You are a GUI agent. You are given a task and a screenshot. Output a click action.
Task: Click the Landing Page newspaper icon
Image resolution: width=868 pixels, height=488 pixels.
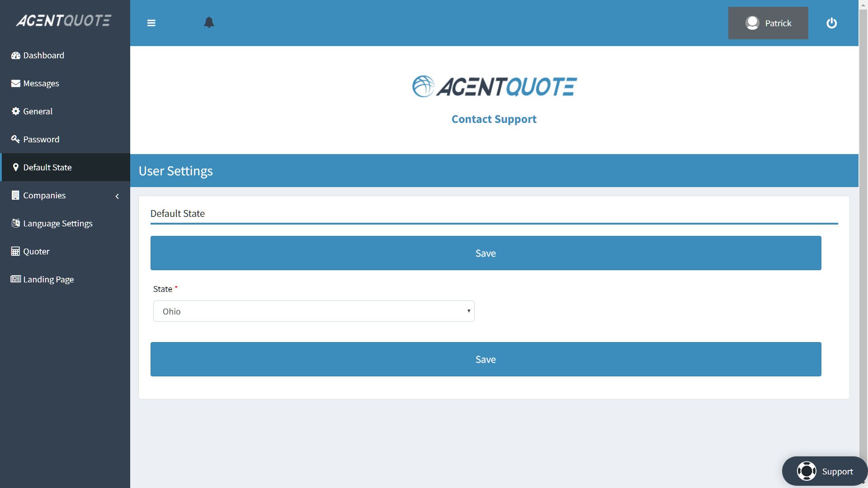(x=16, y=279)
